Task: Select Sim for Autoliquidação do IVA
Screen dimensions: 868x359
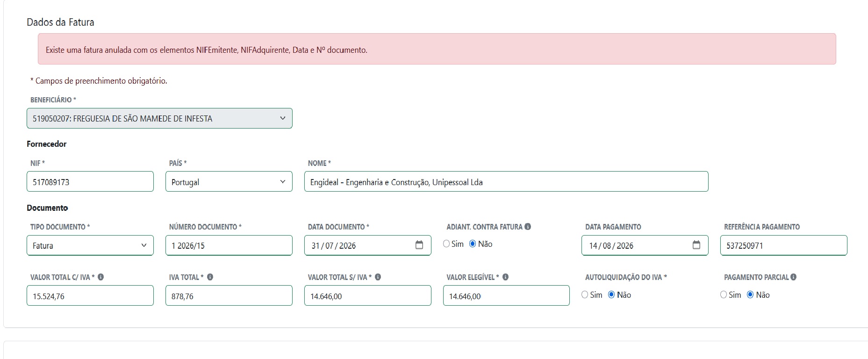Action: click(585, 294)
